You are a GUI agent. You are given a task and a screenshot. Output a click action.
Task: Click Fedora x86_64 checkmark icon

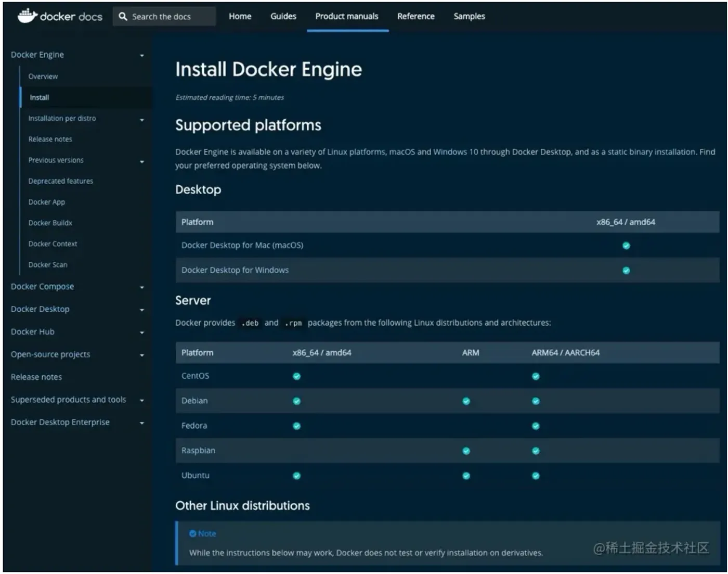296,426
